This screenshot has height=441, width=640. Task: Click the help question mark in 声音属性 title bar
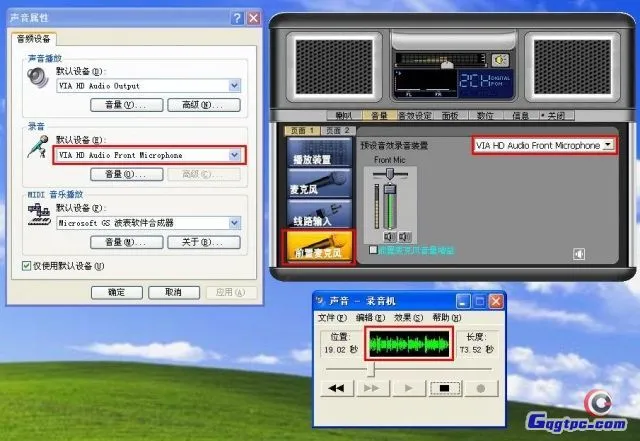coord(237,18)
